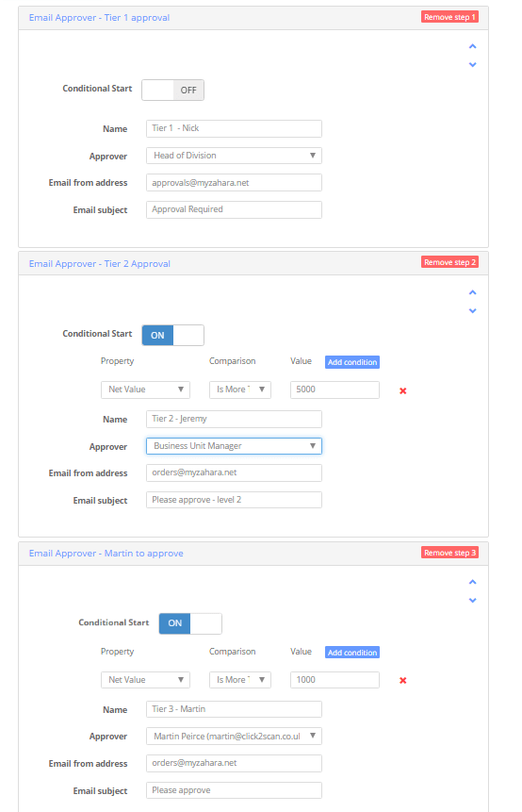The width and height of the screenshot is (522, 812).
Task: Open the Martin Peirce approver dropdown
Action: [x=234, y=737]
